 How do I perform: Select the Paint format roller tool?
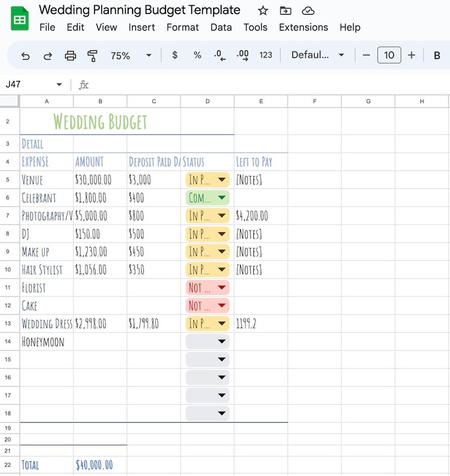[x=92, y=56]
